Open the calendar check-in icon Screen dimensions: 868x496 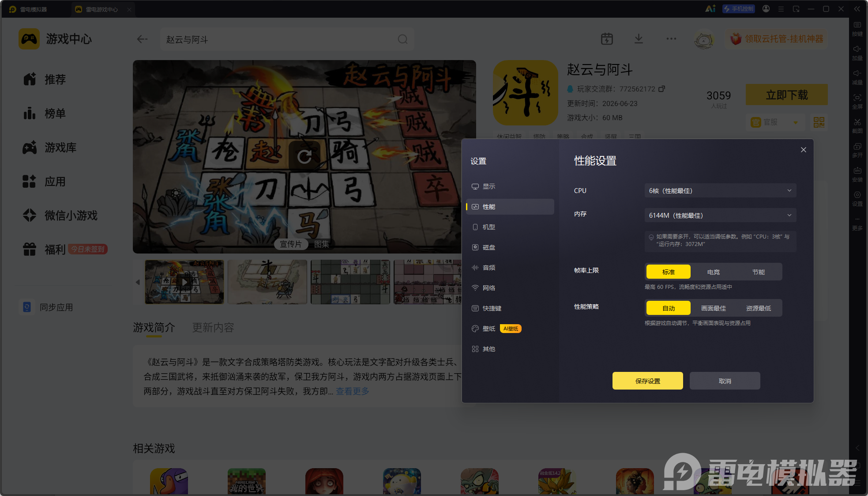607,39
